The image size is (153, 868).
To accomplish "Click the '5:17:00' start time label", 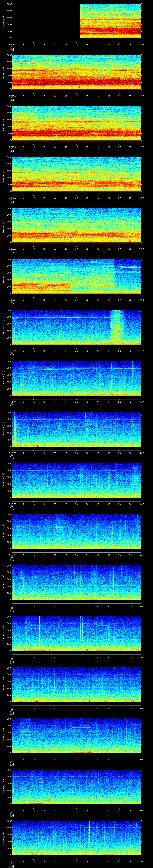I will 12,708.
